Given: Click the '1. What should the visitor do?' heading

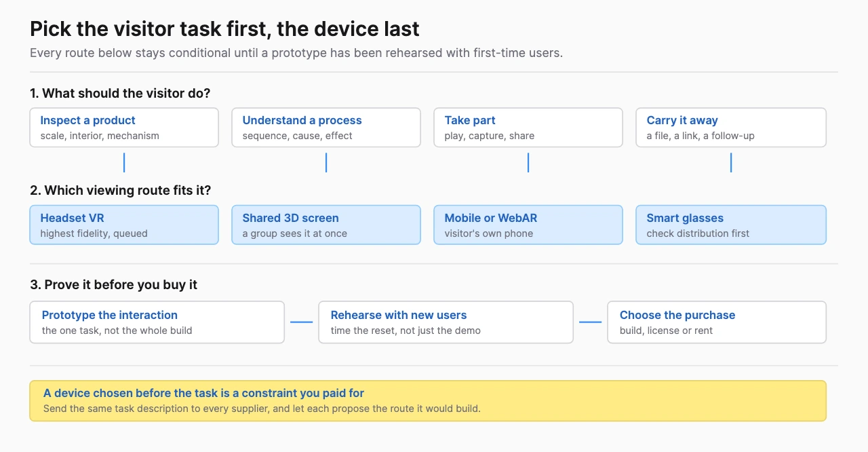Looking at the screenshot, I should tap(120, 93).
